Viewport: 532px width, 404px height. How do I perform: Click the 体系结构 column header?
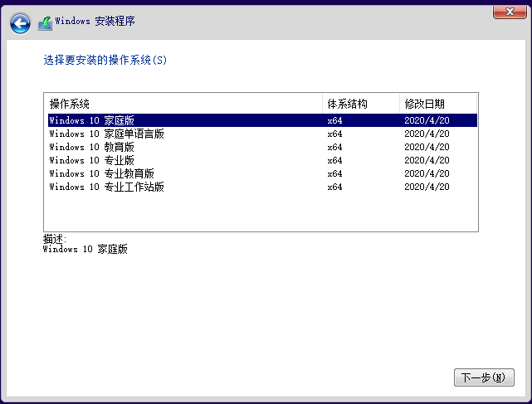pos(361,104)
